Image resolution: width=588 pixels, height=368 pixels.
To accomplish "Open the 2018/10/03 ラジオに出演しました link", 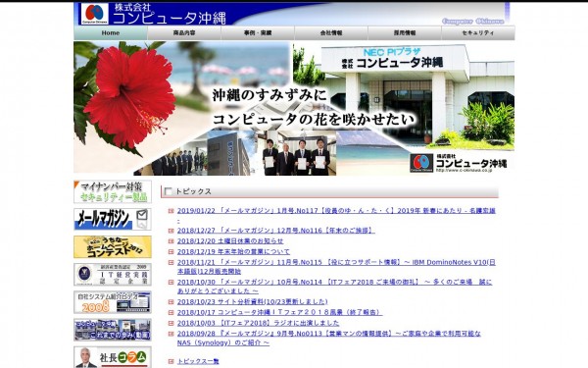I will [259, 323].
